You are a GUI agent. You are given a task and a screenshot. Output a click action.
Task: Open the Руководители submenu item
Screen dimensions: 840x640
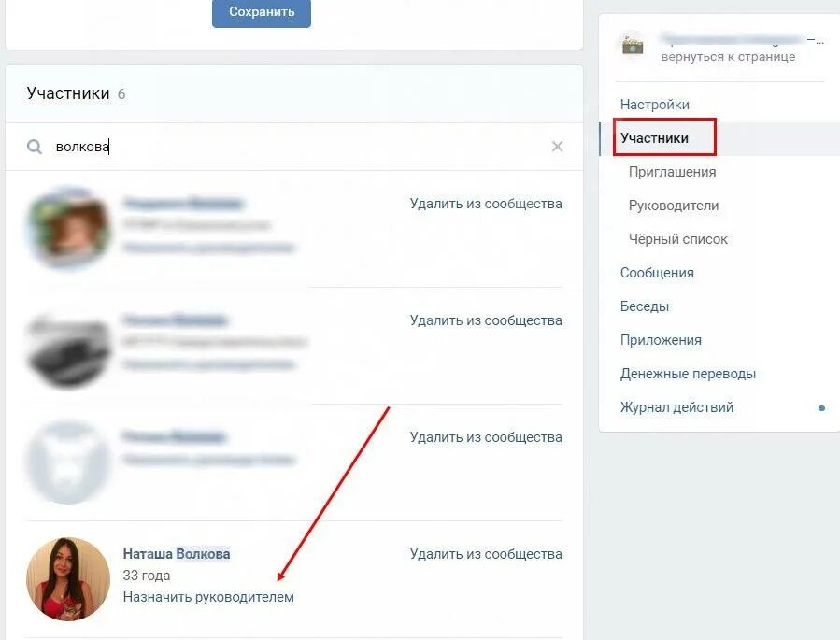click(674, 206)
